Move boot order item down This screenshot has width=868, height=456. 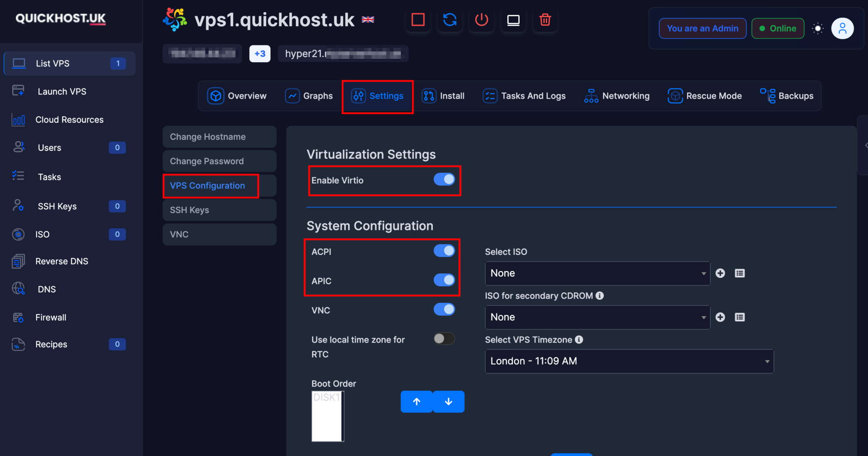[448, 402]
